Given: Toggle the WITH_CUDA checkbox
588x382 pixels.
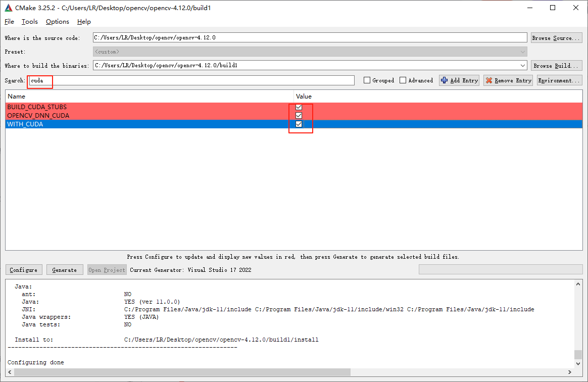Looking at the screenshot, I should point(299,124).
